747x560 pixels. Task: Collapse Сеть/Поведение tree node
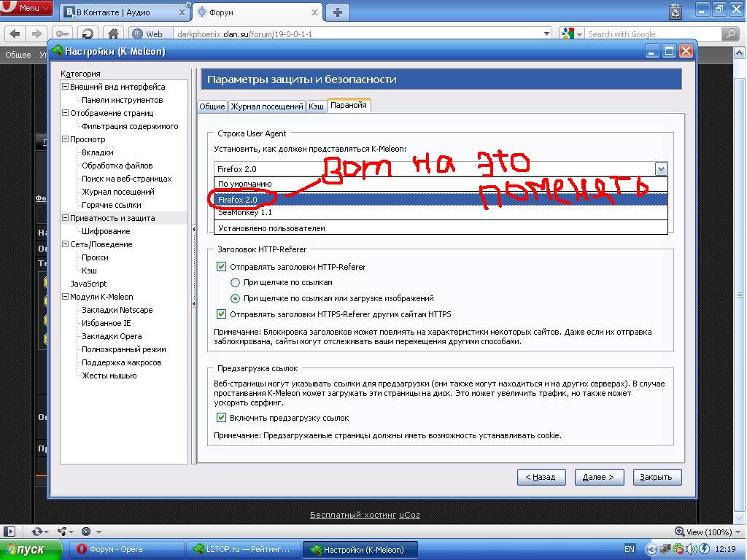point(65,244)
